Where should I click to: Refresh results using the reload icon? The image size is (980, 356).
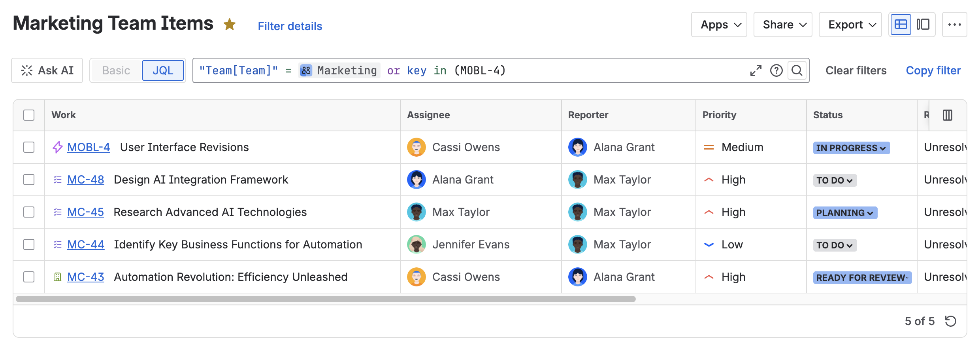[x=950, y=321]
